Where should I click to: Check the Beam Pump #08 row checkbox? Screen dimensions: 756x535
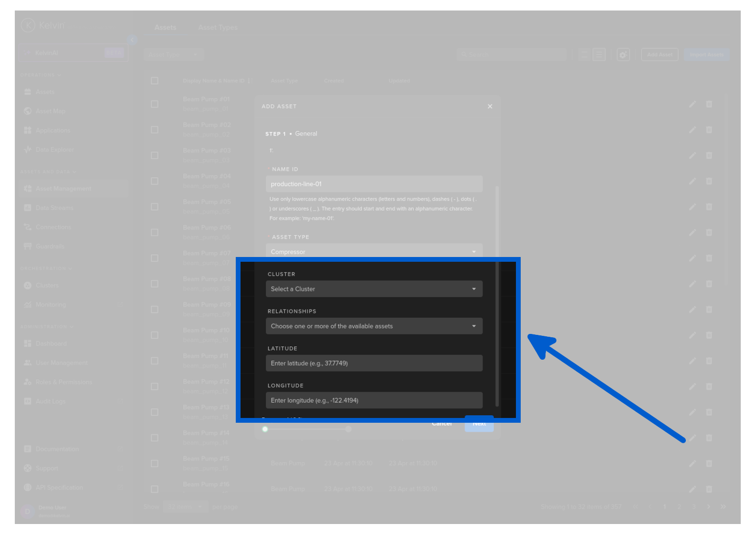[x=155, y=284]
